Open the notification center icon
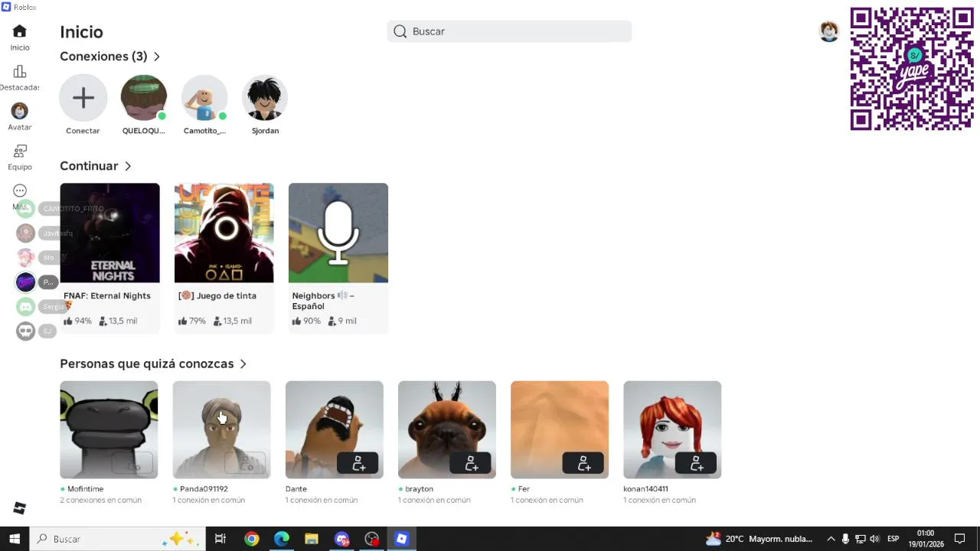 point(960,539)
